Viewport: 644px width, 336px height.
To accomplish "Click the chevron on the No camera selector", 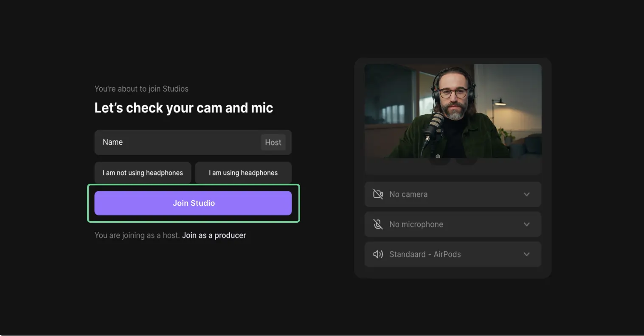I will pos(526,194).
